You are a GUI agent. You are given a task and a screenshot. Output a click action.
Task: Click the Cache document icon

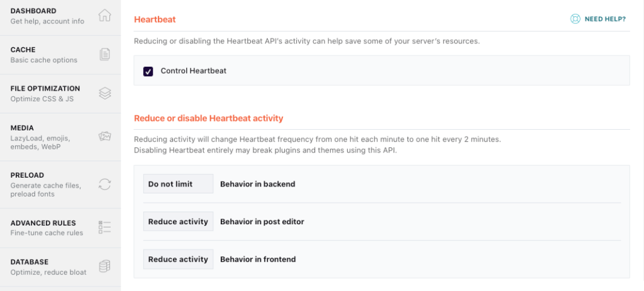(105, 55)
